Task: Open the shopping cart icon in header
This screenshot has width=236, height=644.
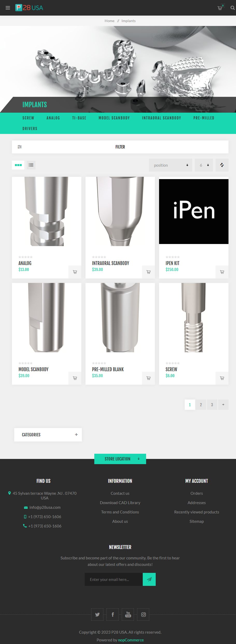Action: click(x=220, y=8)
